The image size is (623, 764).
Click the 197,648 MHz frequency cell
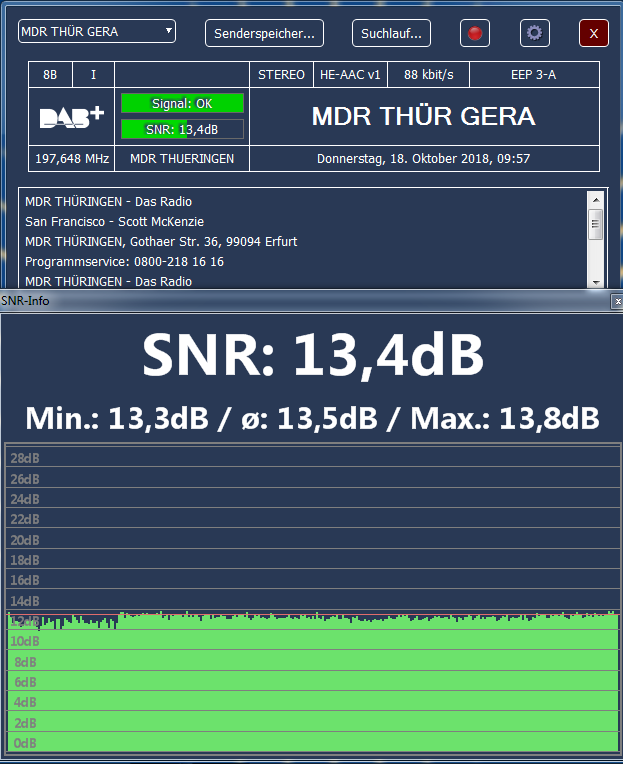click(72, 159)
